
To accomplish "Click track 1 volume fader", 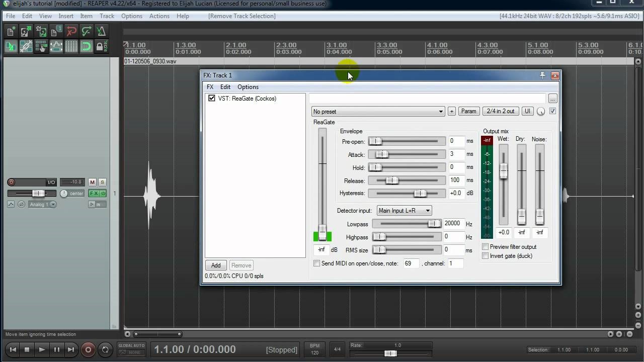I will click(38, 194).
